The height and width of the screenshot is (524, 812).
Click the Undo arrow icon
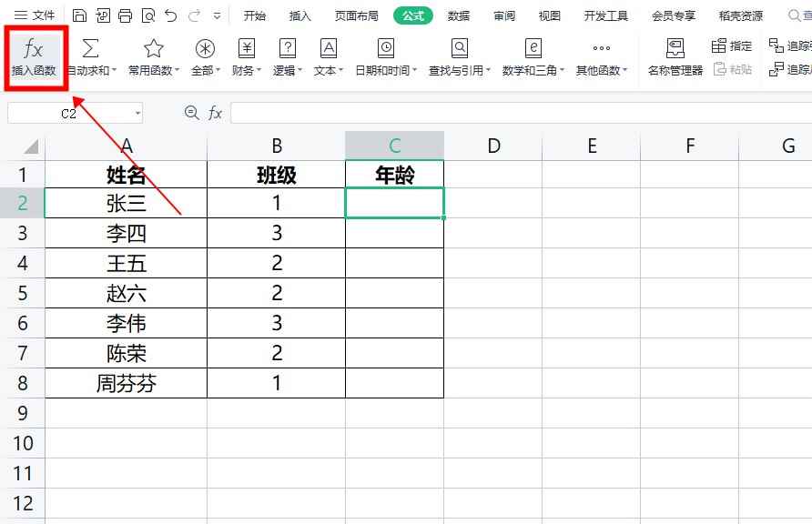pos(169,15)
